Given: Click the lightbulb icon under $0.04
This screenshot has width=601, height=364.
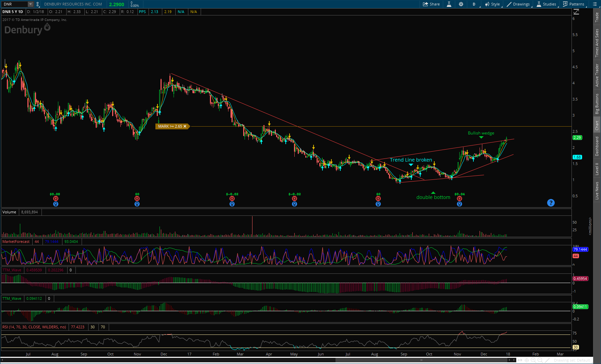Looking at the screenshot, I should click(459, 204).
